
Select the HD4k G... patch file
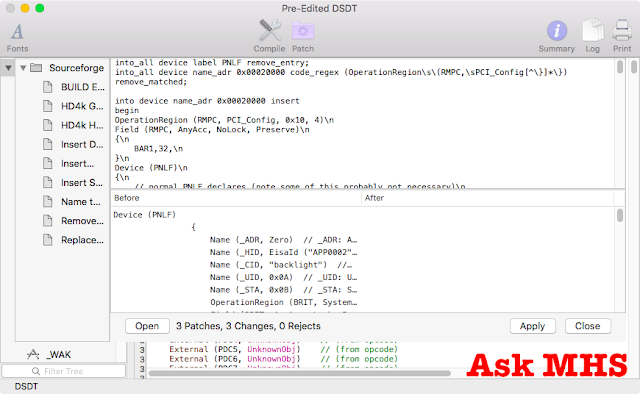(x=82, y=106)
